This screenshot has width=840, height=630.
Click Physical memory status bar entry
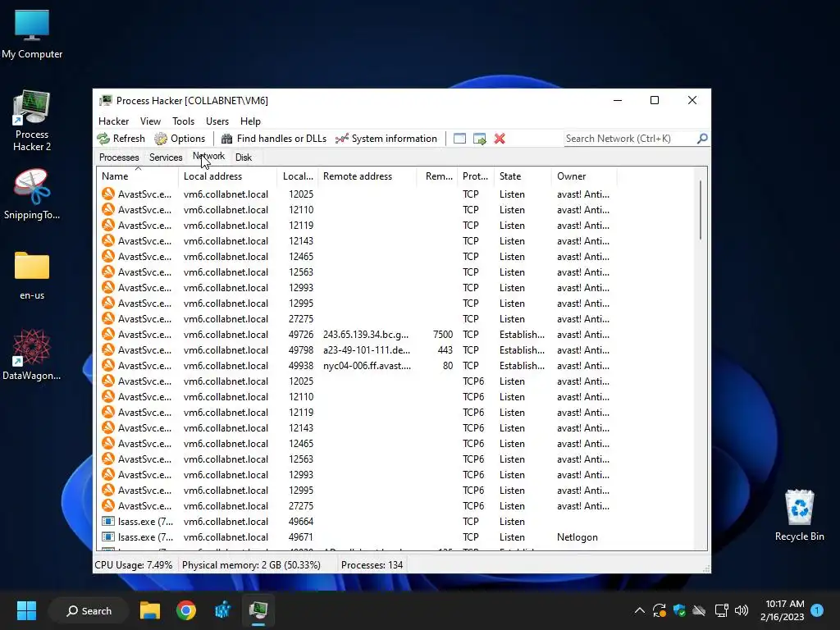coord(251,564)
